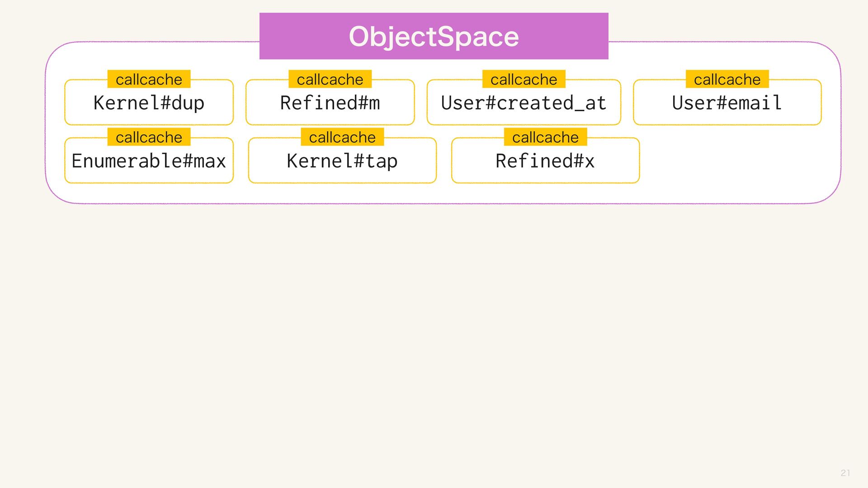The width and height of the screenshot is (868, 488).
Task: Select the callcache tag above Enumerable#max
Action: pyautogui.click(x=149, y=137)
